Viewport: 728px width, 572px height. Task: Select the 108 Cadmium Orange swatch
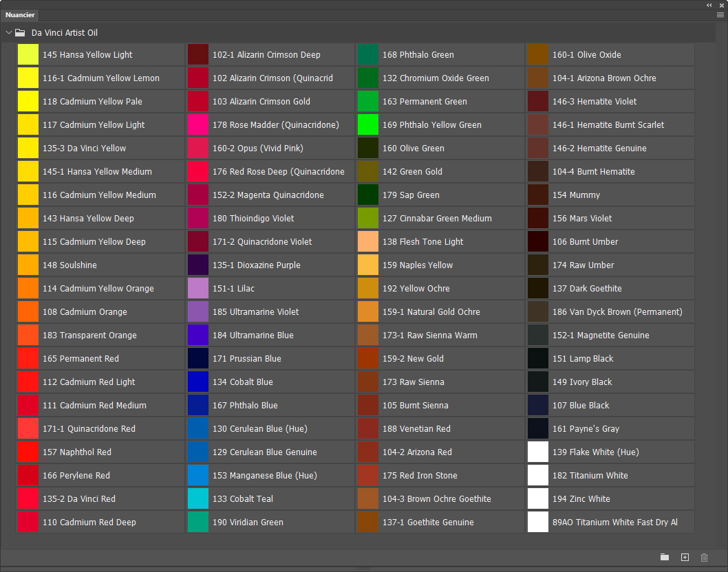[28, 311]
